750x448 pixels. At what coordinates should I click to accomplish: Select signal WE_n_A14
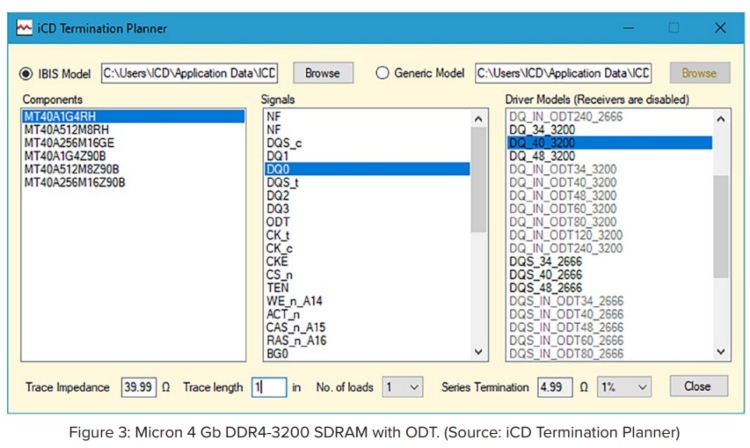(x=367, y=301)
